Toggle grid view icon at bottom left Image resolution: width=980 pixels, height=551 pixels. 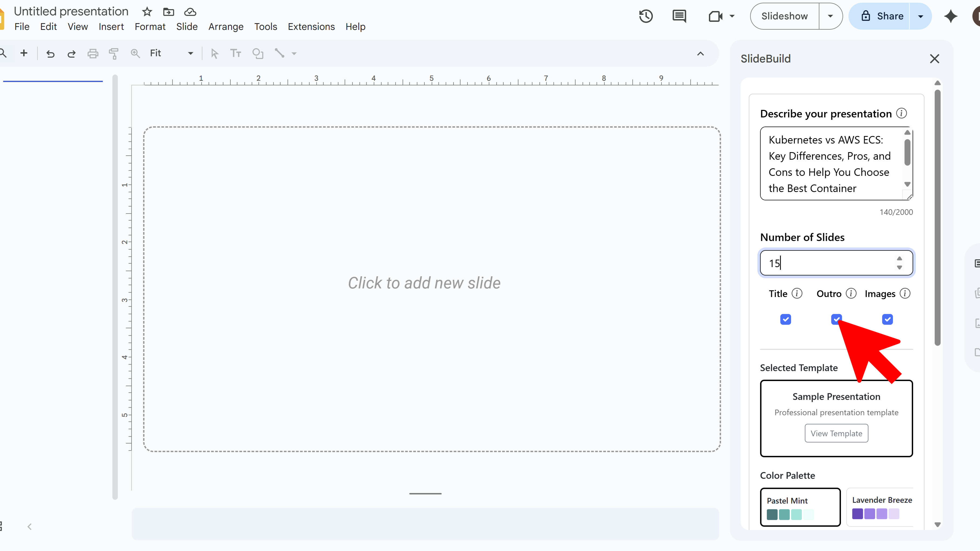(1, 526)
